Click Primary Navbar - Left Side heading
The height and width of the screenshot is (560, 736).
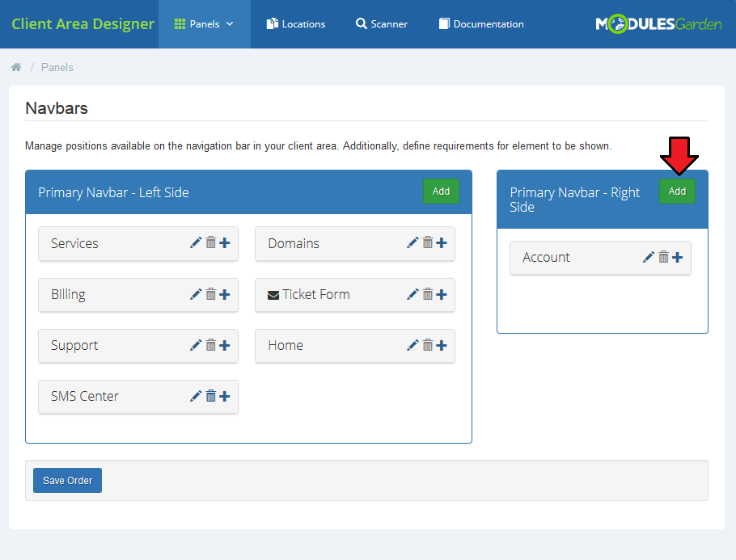click(113, 192)
